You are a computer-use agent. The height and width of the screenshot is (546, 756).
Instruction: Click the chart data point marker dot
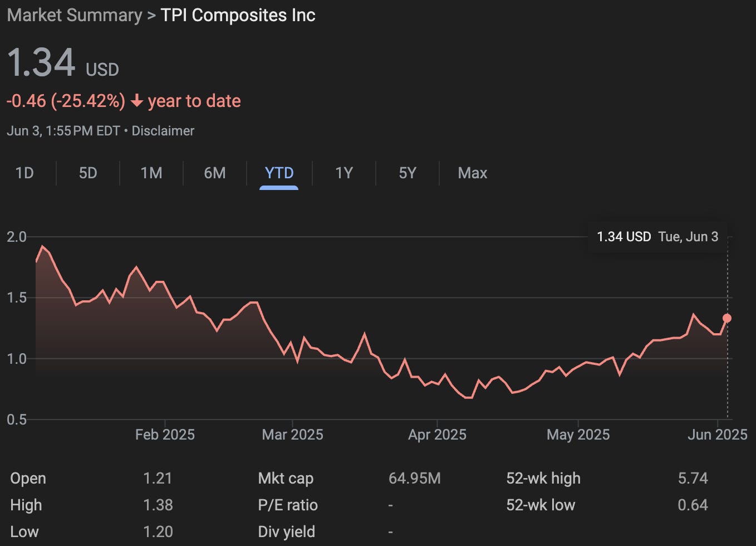pyautogui.click(x=726, y=318)
